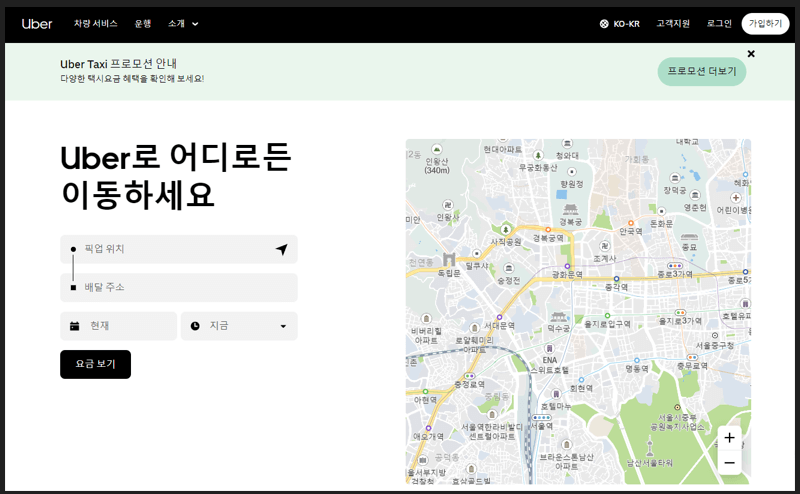Select the KO-KR language option
800x494 pixels.
click(627, 23)
